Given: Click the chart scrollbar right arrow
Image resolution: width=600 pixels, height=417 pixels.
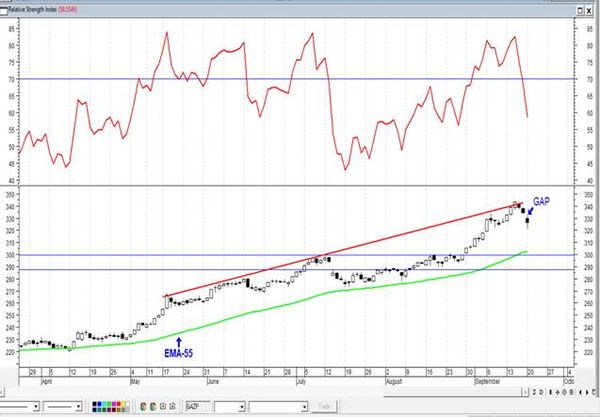Looking at the screenshot, I should pos(525,392).
